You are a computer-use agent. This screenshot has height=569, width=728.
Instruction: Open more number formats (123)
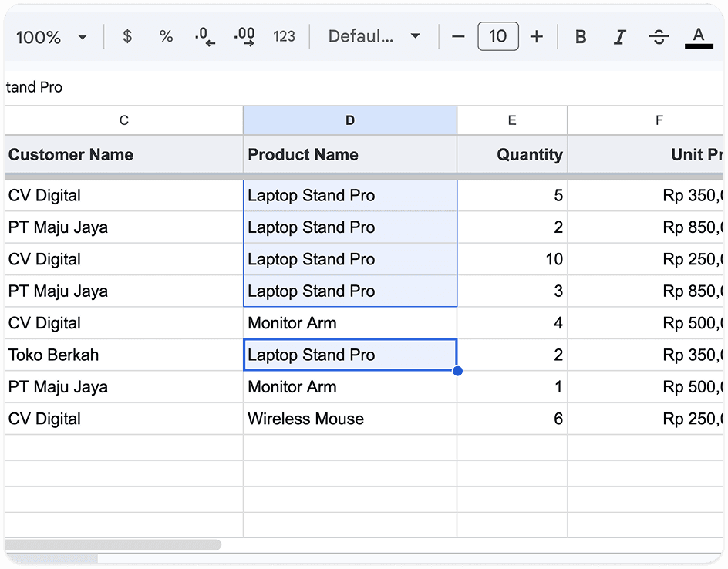284,36
